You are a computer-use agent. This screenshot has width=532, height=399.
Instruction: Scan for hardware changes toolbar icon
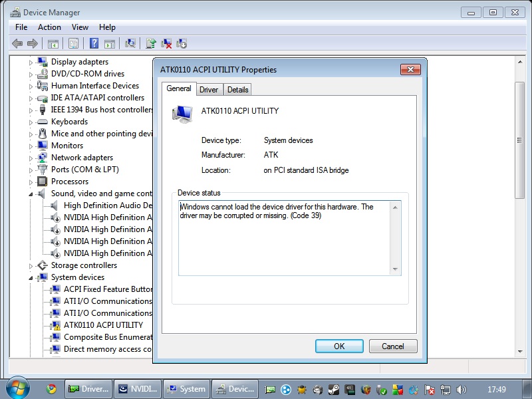[130, 43]
